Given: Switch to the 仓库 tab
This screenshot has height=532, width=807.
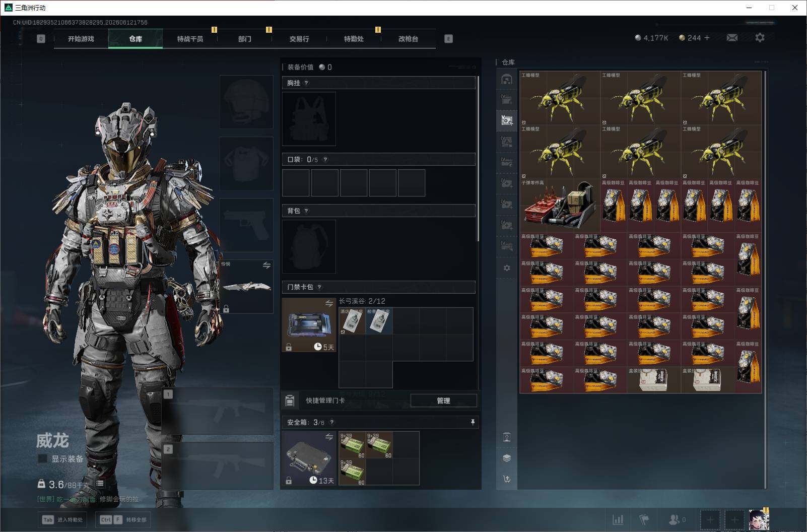Looking at the screenshot, I should click(136, 39).
